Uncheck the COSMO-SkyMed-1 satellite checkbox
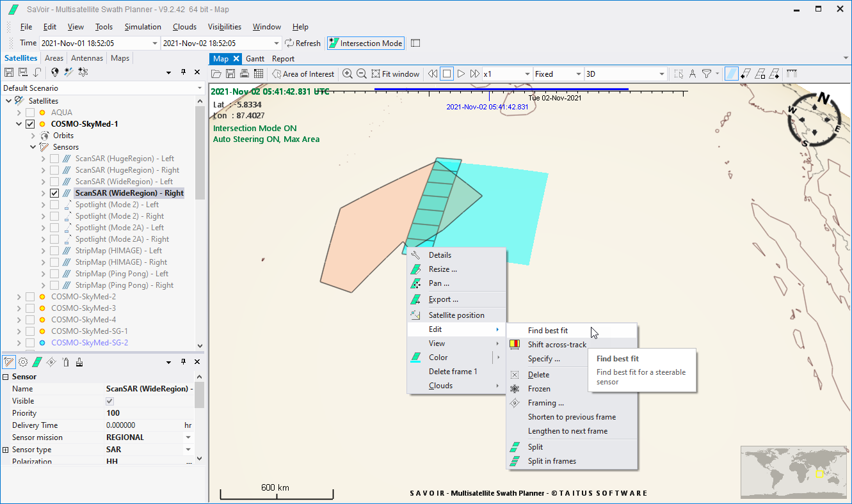The height and width of the screenshot is (504, 852). (x=30, y=124)
